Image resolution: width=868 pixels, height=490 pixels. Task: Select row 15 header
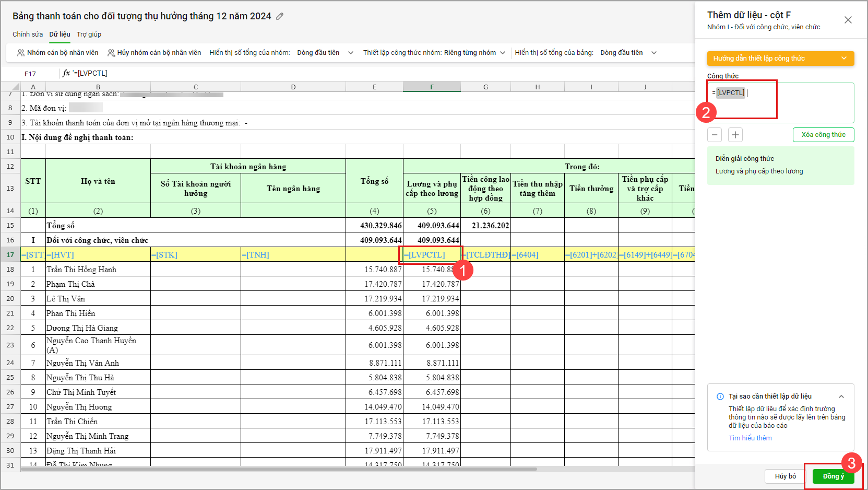pos(10,225)
